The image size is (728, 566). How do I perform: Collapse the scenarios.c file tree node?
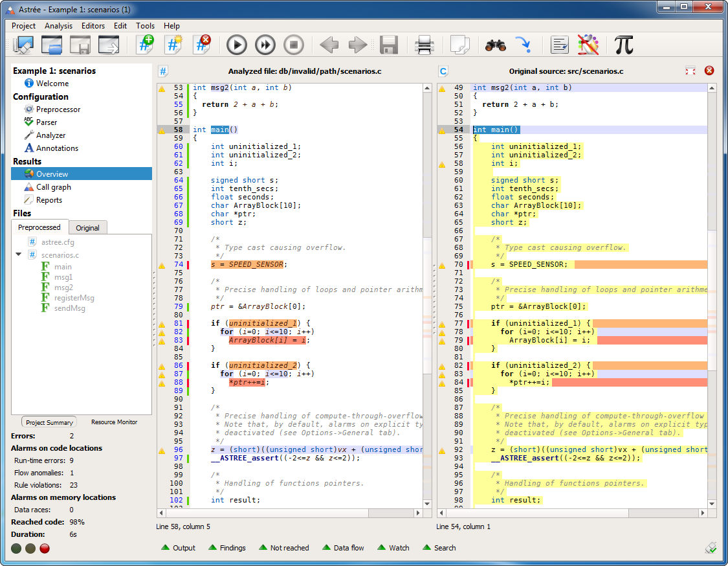19,255
